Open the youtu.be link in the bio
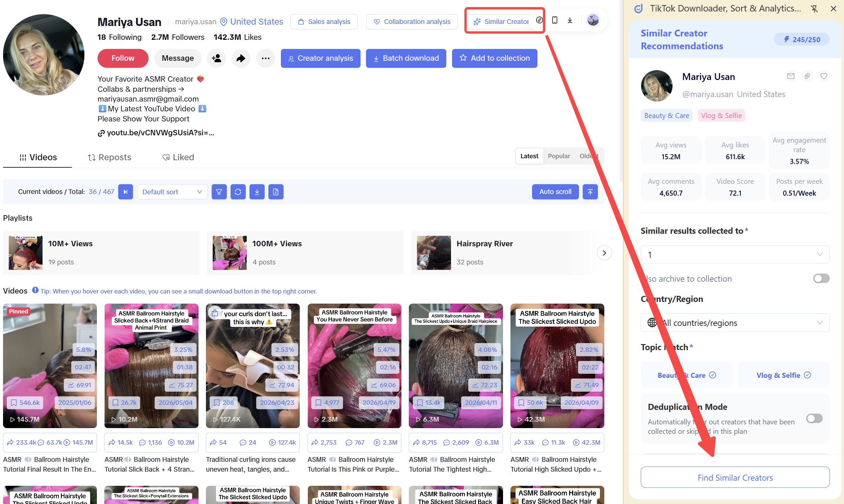The width and height of the screenshot is (844, 504). [x=160, y=133]
